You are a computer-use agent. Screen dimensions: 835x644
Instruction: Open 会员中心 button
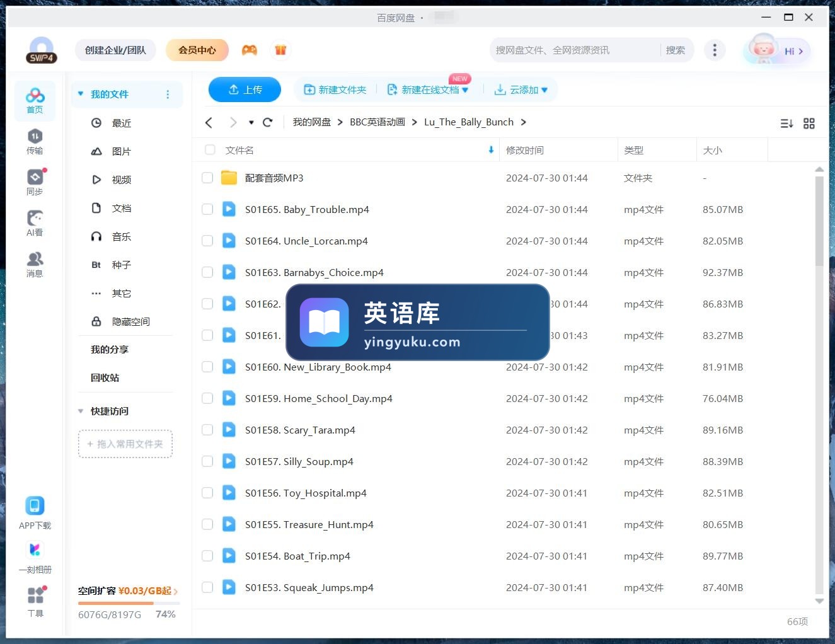[197, 50]
